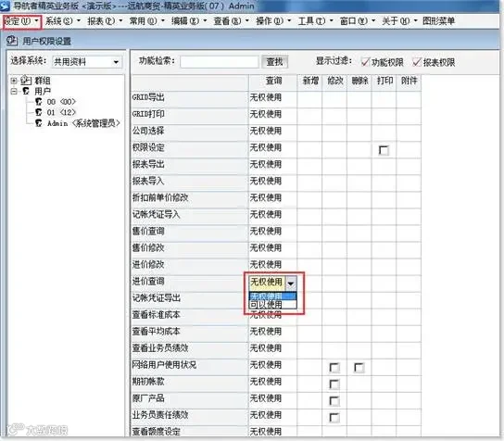
Task: Check the 打印 box for 权限设定 row
Action: coord(384,150)
